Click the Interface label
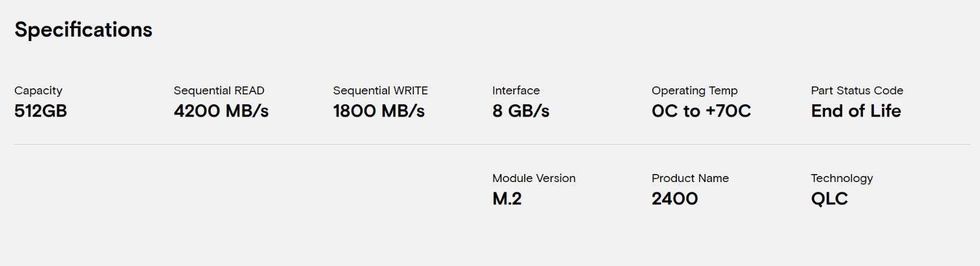Screen dimensions: 980x266 (516, 91)
